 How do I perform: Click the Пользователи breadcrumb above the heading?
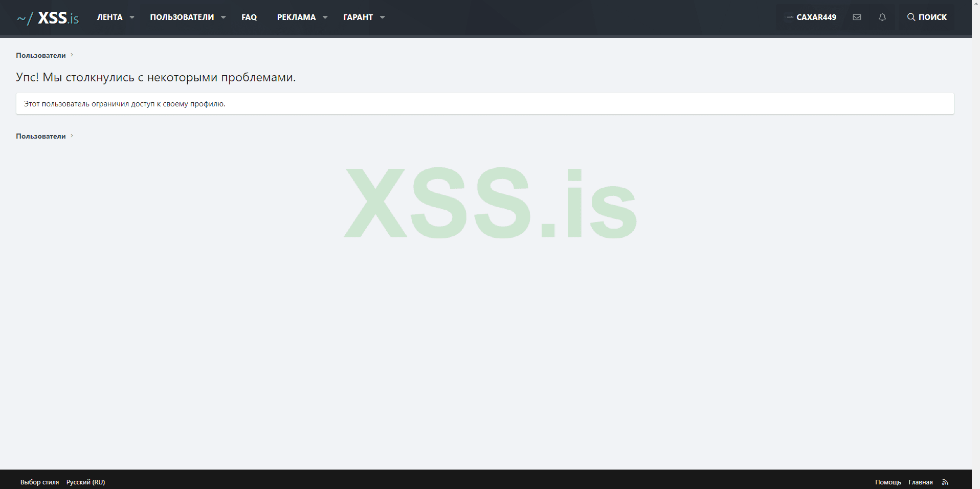41,55
